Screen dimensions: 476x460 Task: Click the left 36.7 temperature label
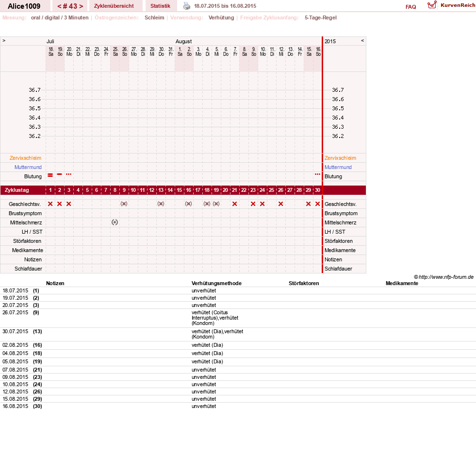[34, 90]
